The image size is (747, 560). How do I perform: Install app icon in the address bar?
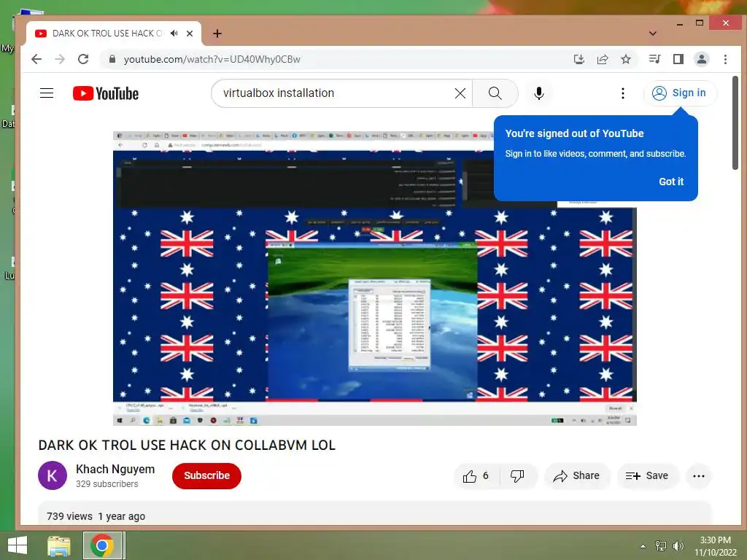coord(578,59)
